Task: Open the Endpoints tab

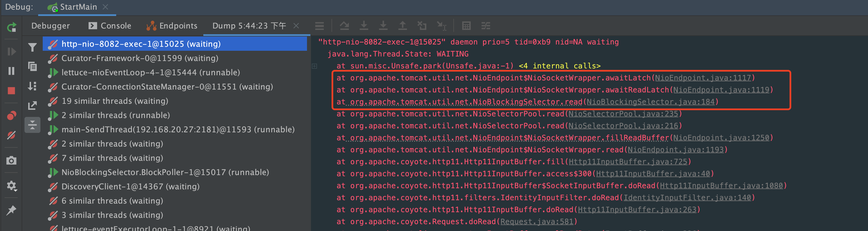Action: click(x=172, y=26)
